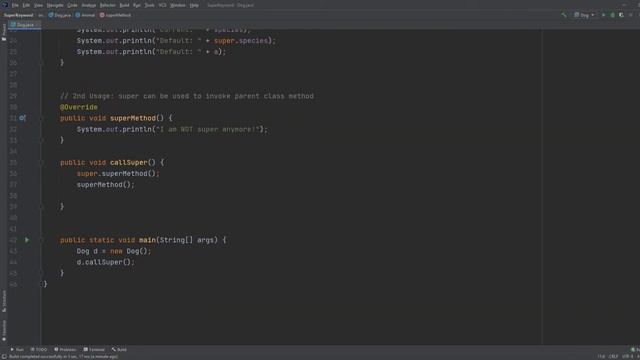The width and height of the screenshot is (640, 360).
Task: Click superMethod in navigation breadcrumb
Action: tap(116, 15)
